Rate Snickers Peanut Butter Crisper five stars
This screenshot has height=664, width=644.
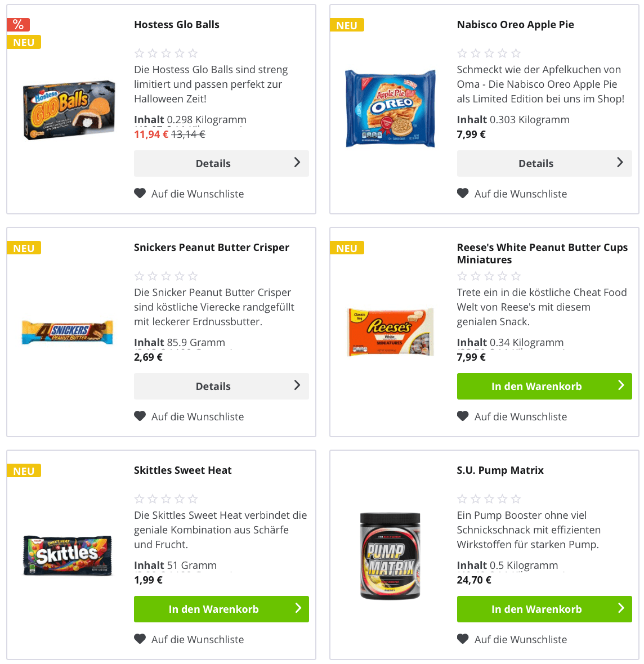pyautogui.click(x=193, y=276)
